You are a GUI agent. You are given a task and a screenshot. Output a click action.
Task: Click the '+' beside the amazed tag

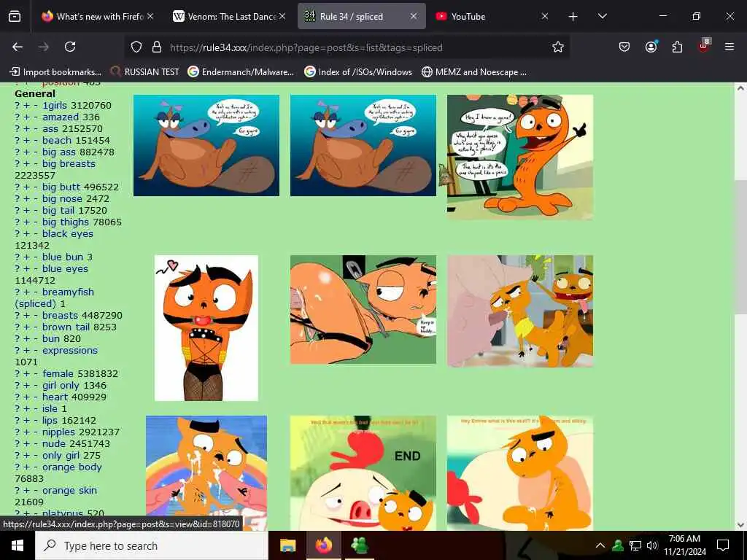[x=27, y=117]
